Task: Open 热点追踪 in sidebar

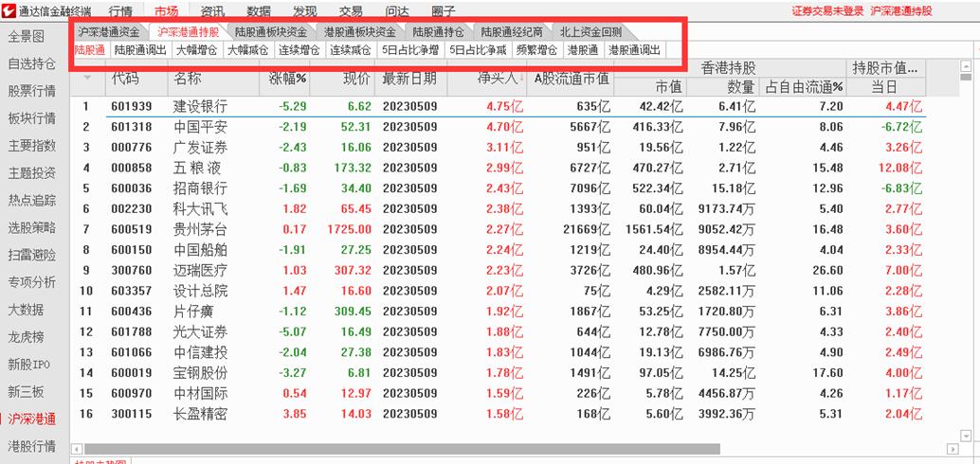Action: coord(31,201)
